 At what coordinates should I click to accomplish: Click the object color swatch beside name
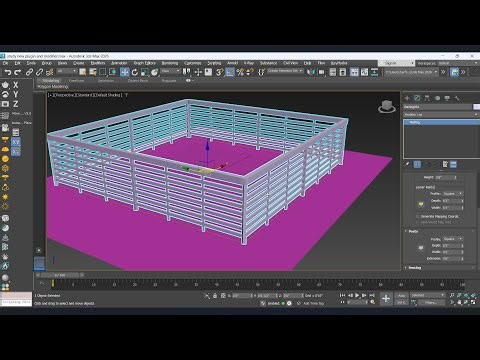click(476, 107)
